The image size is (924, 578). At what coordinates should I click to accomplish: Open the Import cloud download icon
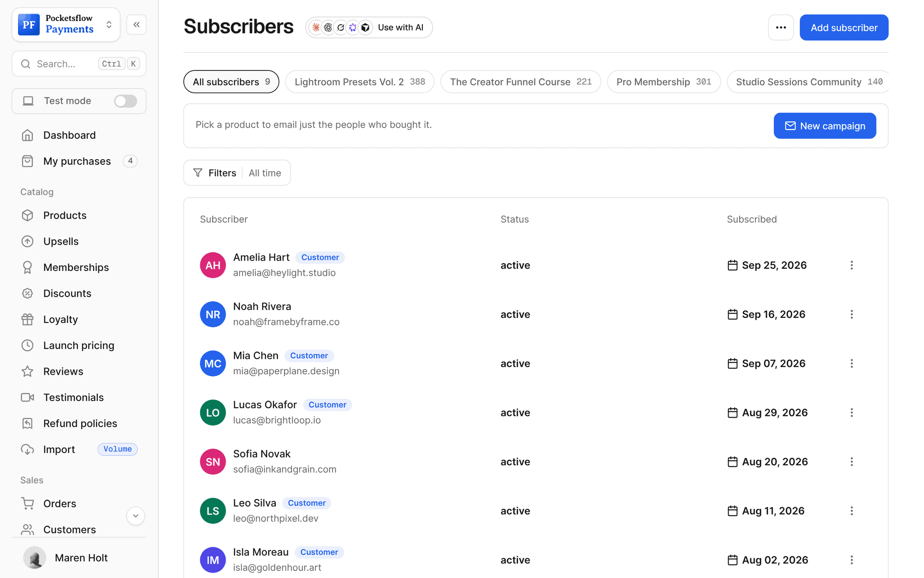coord(28,449)
